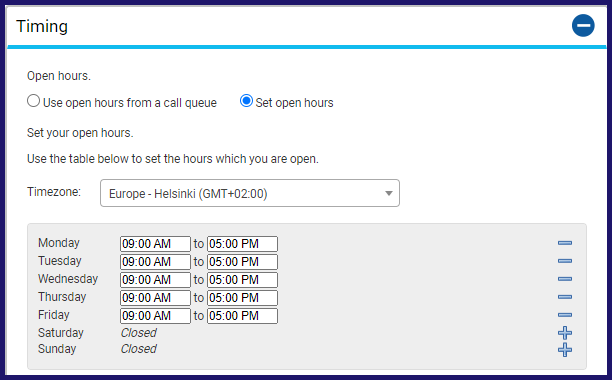Click Monday start time field
Image resolution: width=612 pixels, height=380 pixels.
tap(155, 244)
